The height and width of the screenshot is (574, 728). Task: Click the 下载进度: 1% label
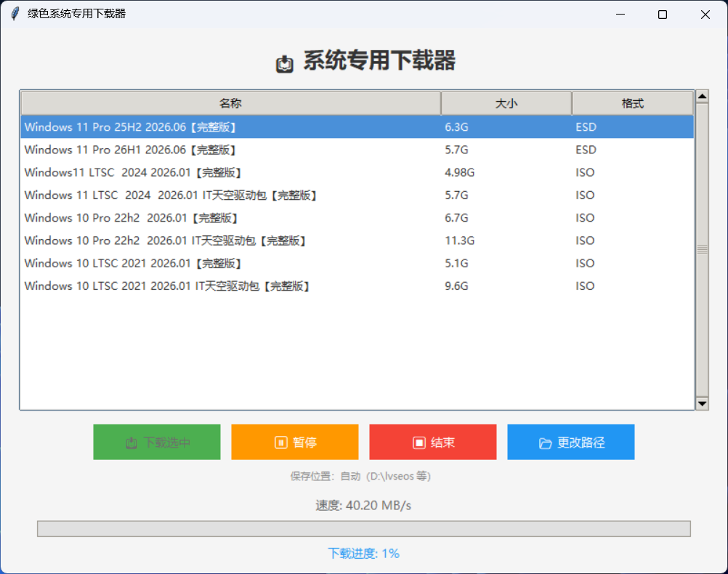pos(363,554)
